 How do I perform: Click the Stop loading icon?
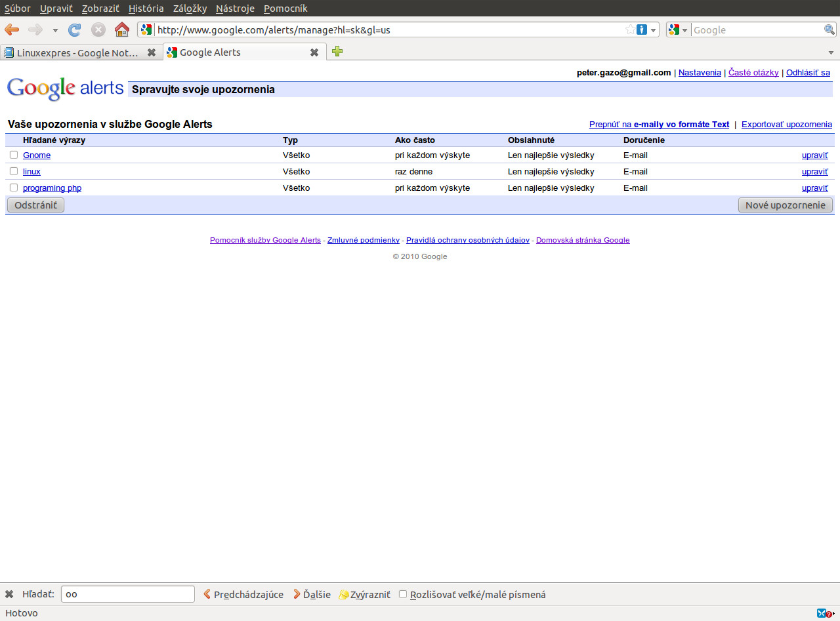(x=98, y=30)
